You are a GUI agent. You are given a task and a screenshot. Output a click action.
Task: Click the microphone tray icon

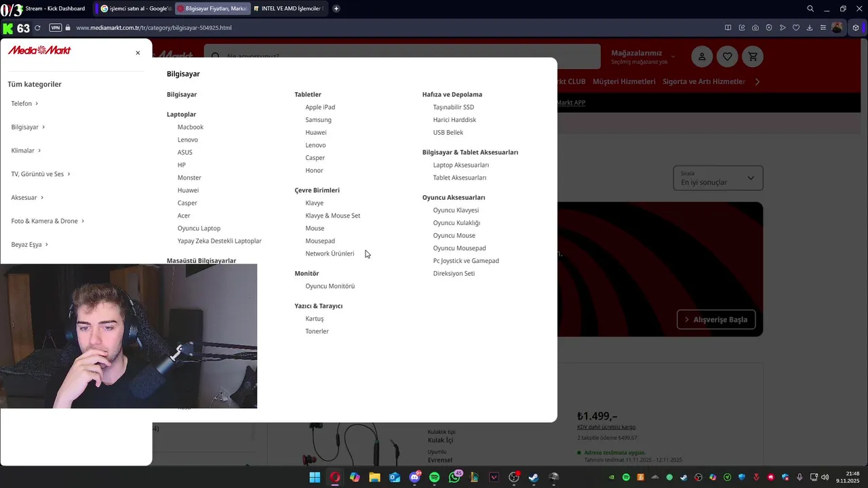(800, 477)
